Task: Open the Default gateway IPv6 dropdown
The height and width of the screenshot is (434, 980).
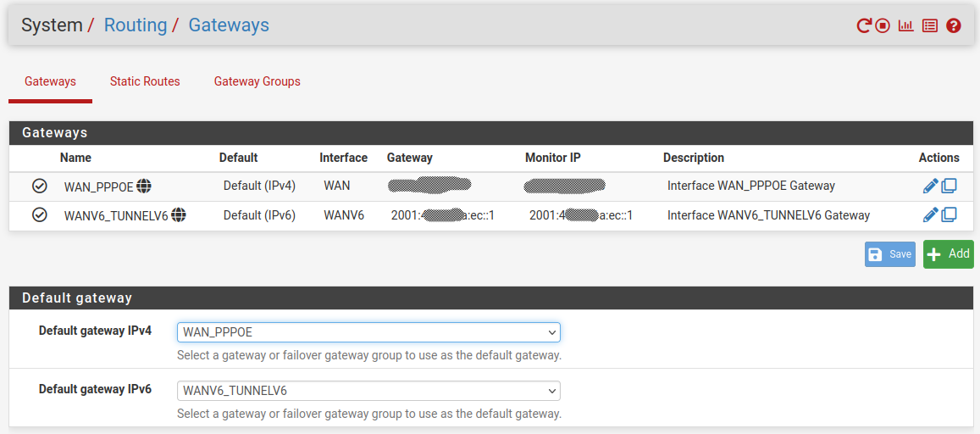Action: [x=368, y=391]
